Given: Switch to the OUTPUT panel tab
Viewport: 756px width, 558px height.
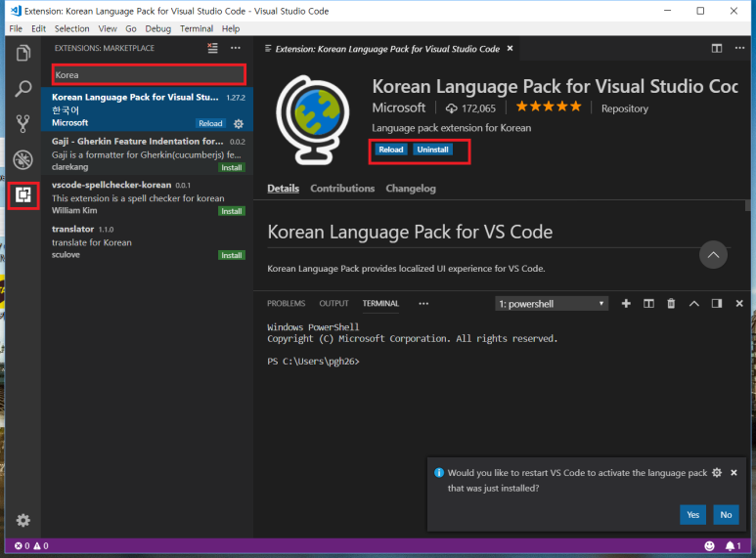Looking at the screenshot, I should [x=334, y=304].
